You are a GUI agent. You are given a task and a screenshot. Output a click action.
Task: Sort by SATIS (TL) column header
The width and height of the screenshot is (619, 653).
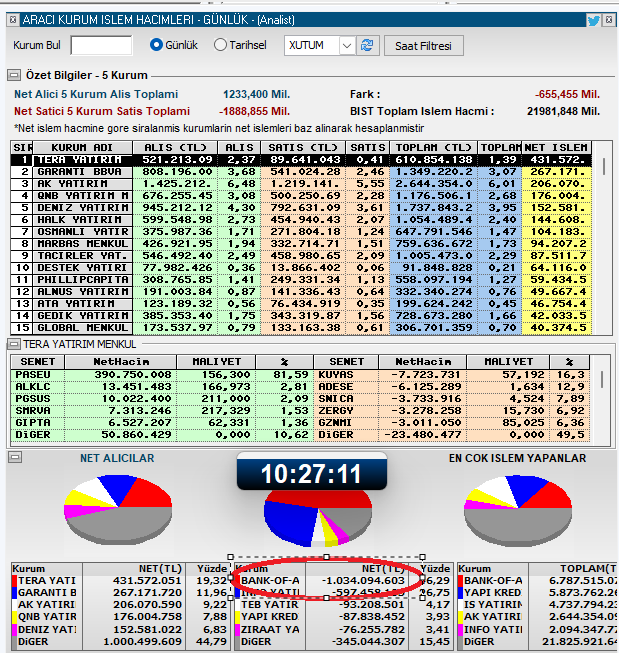pyautogui.click(x=303, y=147)
